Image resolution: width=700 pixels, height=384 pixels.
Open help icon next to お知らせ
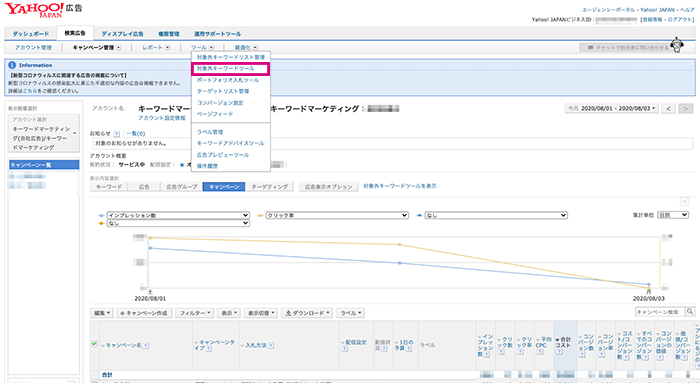tap(117, 134)
